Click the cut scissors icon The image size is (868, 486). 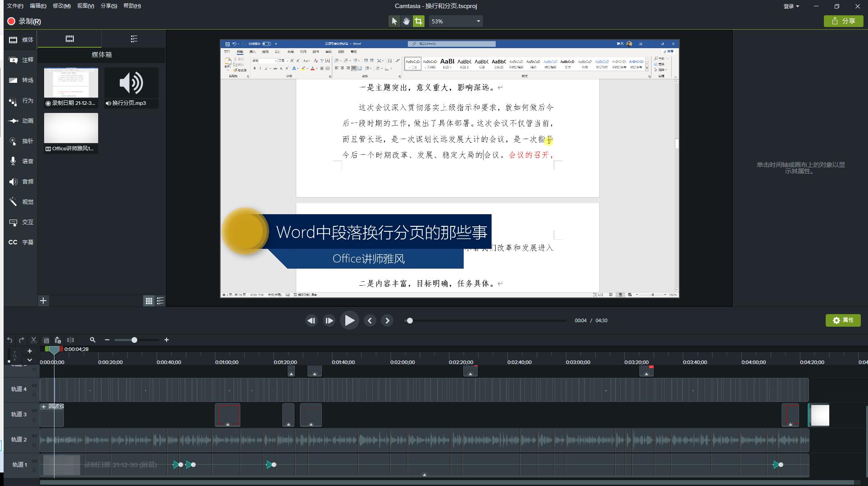click(34, 340)
